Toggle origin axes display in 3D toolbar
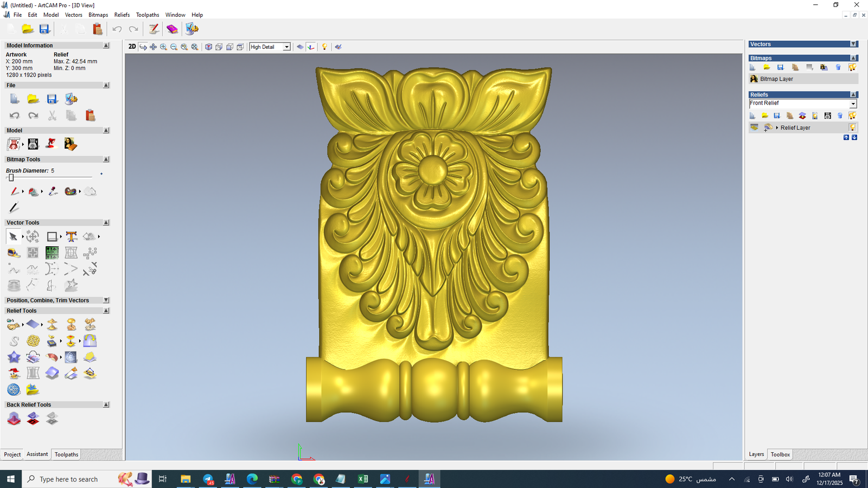 point(311,47)
